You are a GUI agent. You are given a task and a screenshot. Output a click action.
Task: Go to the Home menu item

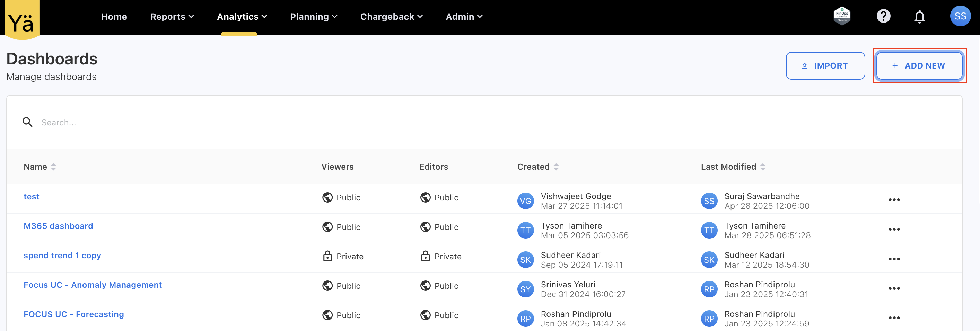[114, 17]
